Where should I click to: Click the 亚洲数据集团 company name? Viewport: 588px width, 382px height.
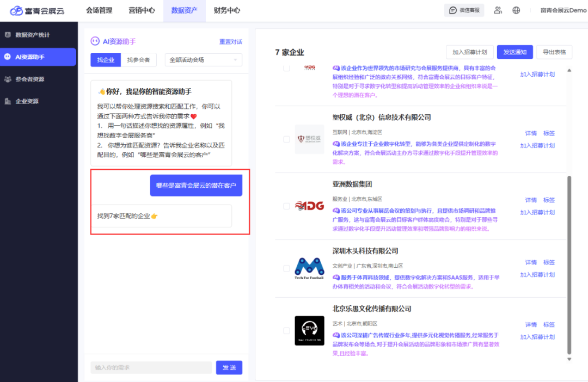352,184
